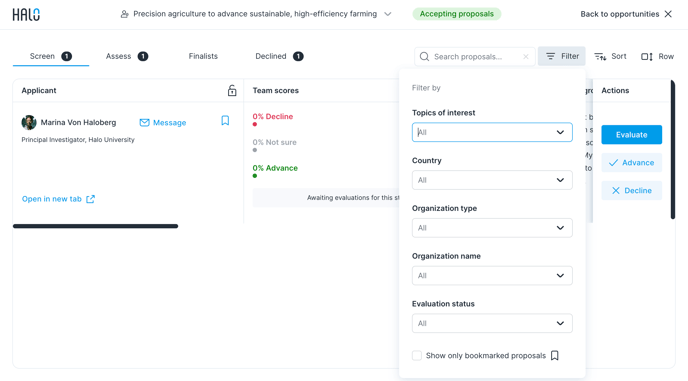This screenshot has height=381, width=688.
Task: Message the applicant via Message link
Action: click(x=163, y=122)
